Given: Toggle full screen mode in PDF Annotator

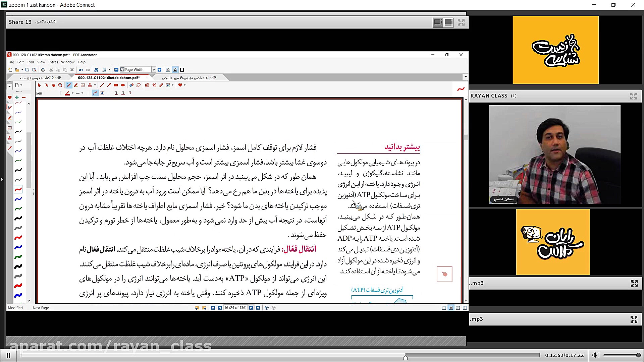Looking at the screenshot, I should 182,70.
